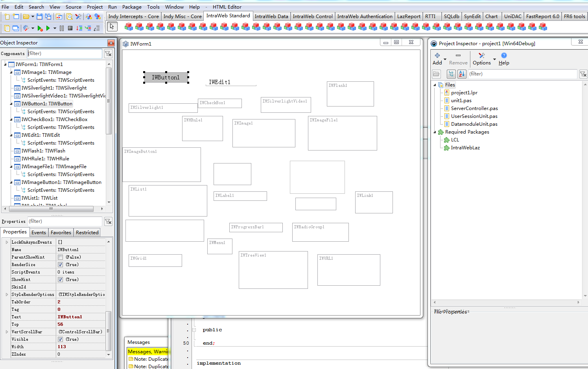The height and width of the screenshot is (369, 588).
Task: Switch to the IntraWeb Data palette tab
Action: tap(271, 16)
